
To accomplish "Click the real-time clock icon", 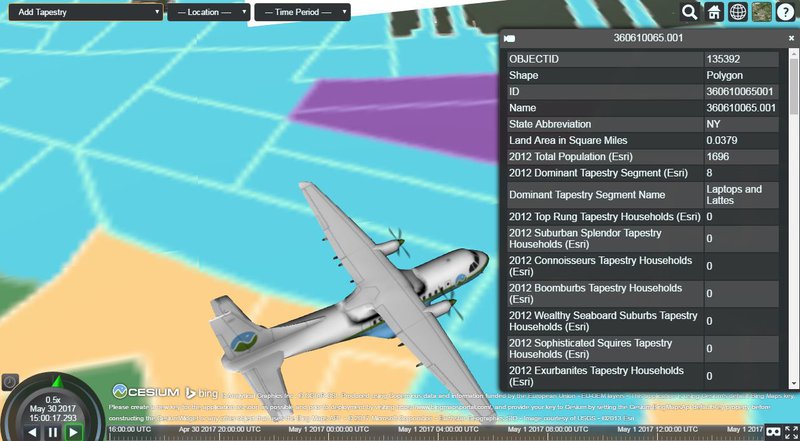I will [9, 380].
